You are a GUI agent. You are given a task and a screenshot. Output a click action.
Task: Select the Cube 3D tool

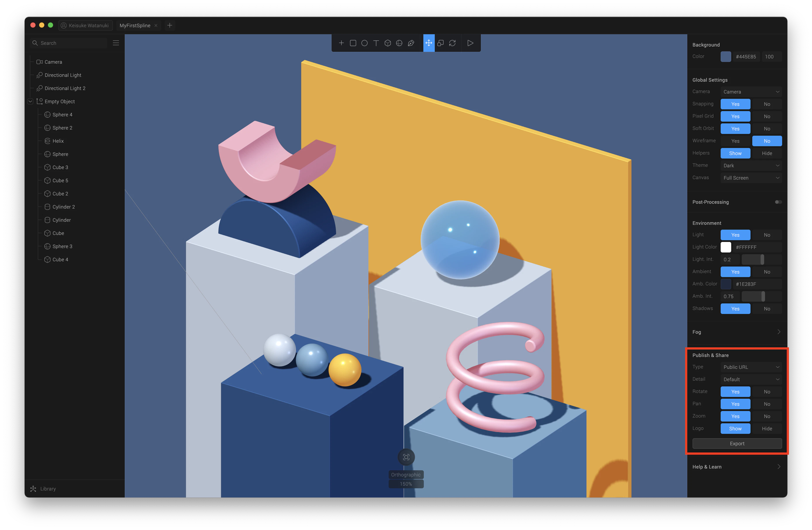point(388,43)
